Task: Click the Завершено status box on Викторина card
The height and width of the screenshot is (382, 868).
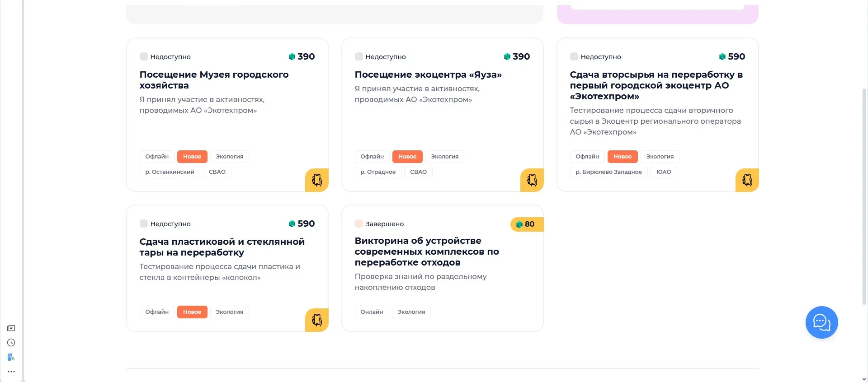Action: pyautogui.click(x=359, y=224)
